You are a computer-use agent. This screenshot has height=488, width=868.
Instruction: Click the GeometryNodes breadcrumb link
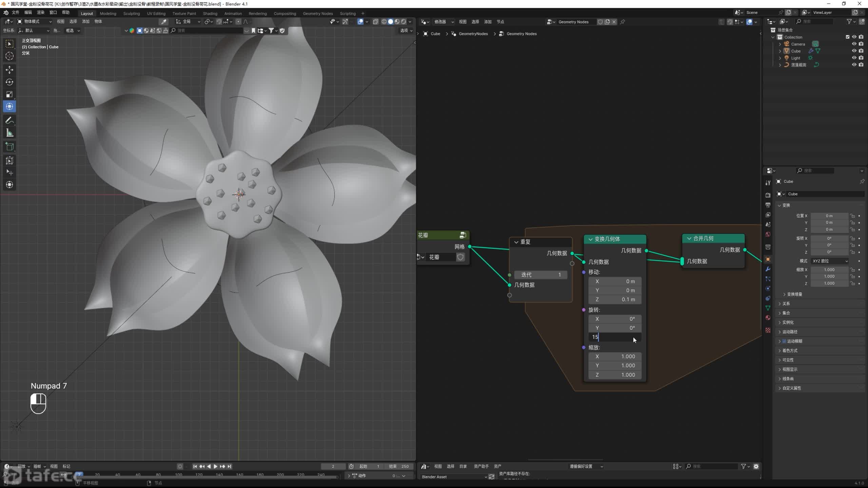(x=473, y=34)
